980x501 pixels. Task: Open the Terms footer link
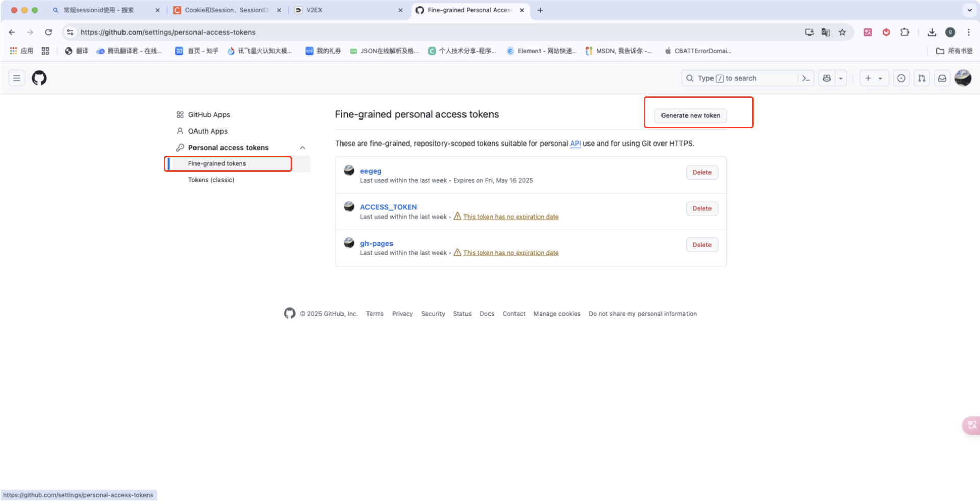click(375, 314)
